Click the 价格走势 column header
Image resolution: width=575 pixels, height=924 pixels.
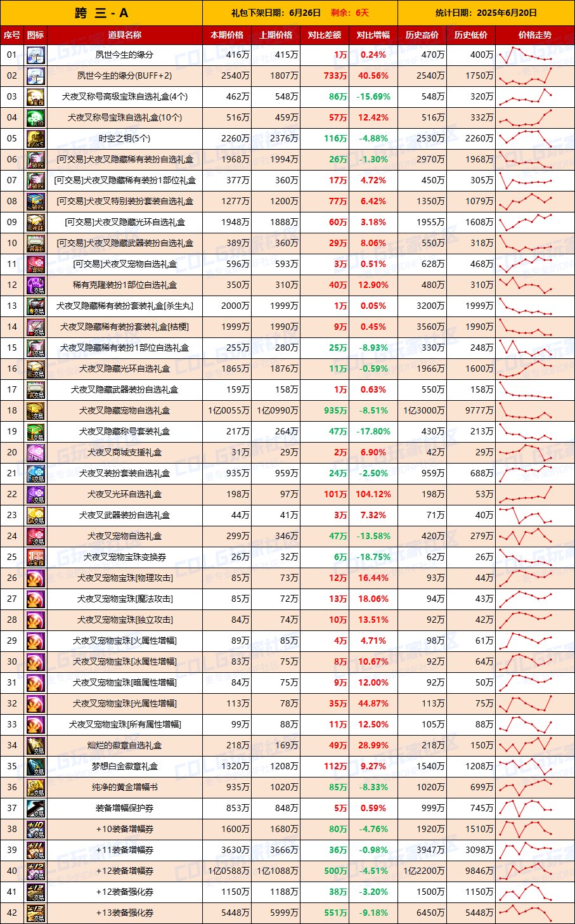click(534, 35)
